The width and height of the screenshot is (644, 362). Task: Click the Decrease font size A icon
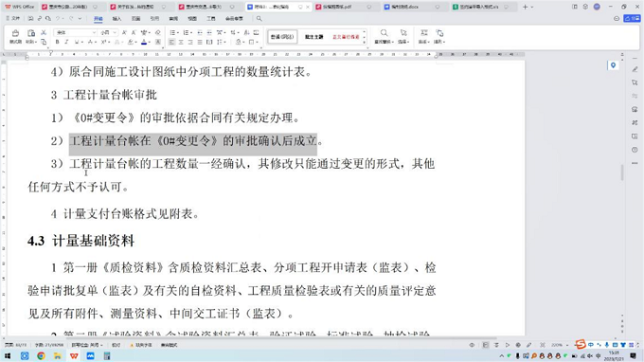point(134,32)
